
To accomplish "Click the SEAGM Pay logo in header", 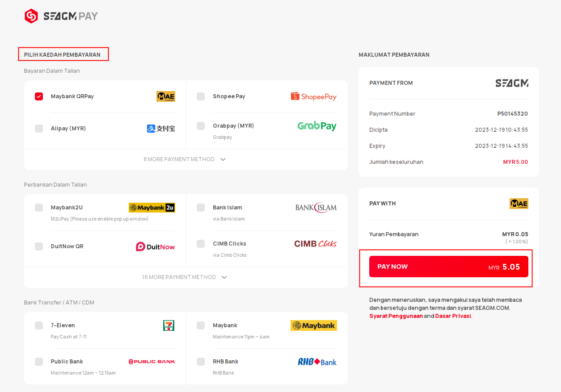I will click(61, 17).
